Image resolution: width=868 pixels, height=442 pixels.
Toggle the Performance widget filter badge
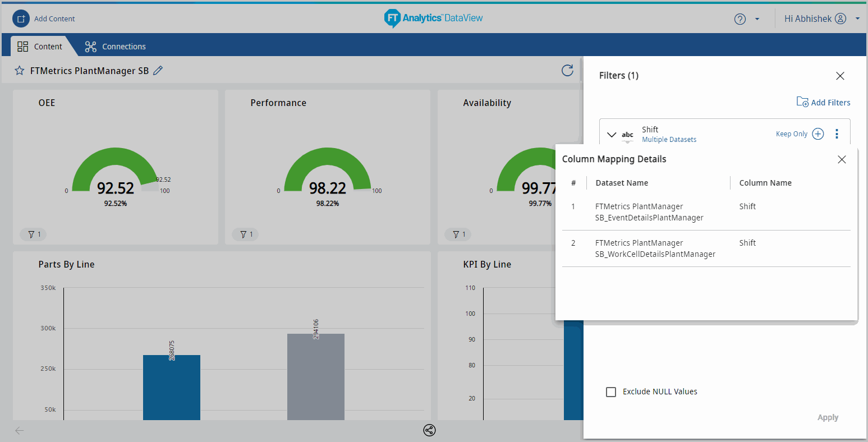tap(246, 234)
